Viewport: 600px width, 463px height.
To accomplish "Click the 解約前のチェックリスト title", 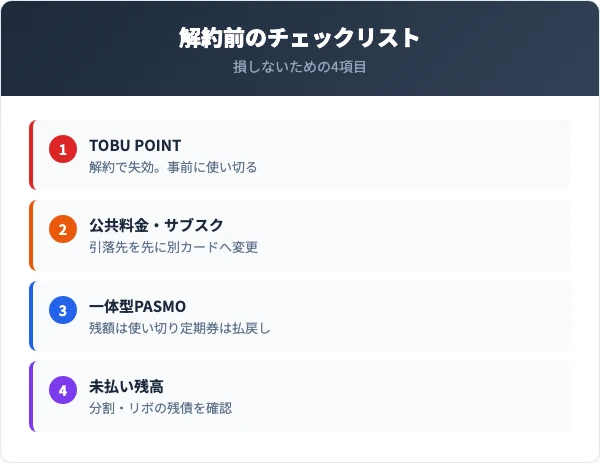I will click(299, 38).
